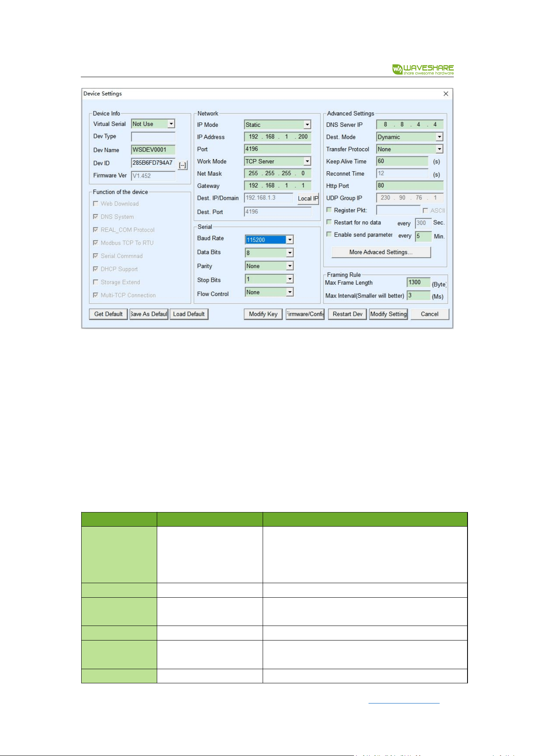This screenshot has width=535, height=756.
Task: Click the Local IP button
Action: tap(308, 198)
